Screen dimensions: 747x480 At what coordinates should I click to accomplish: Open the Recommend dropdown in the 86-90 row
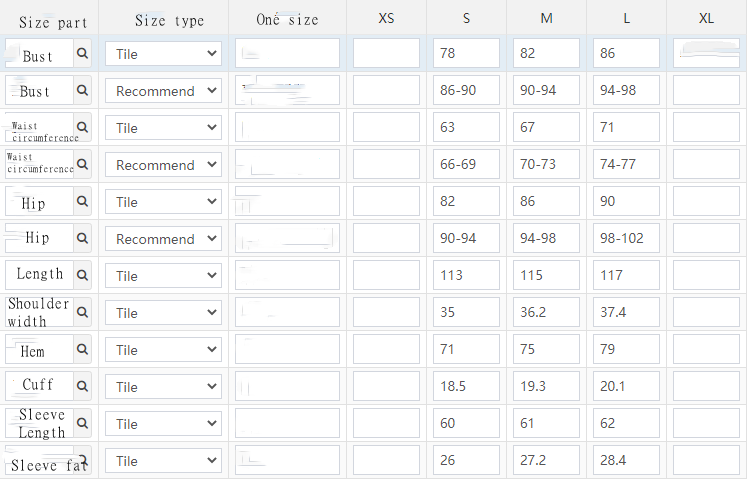coord(163,91)
